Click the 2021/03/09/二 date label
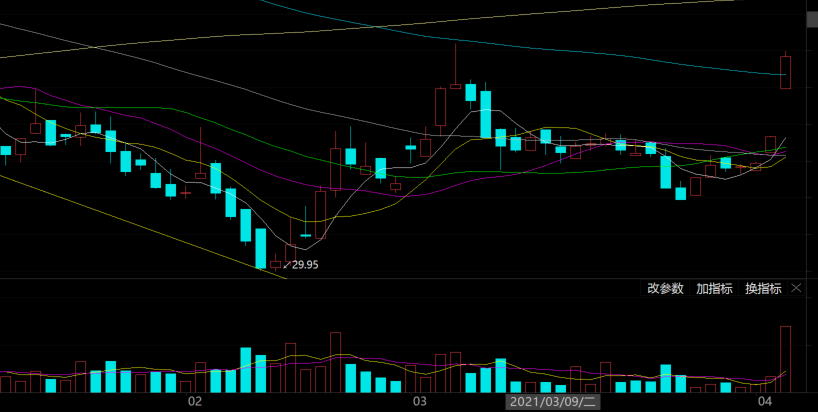 click(x=552, y=402)
